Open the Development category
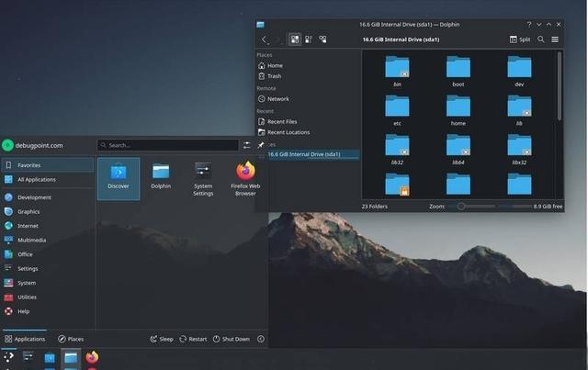588x370 pixels. click(47, 197)
